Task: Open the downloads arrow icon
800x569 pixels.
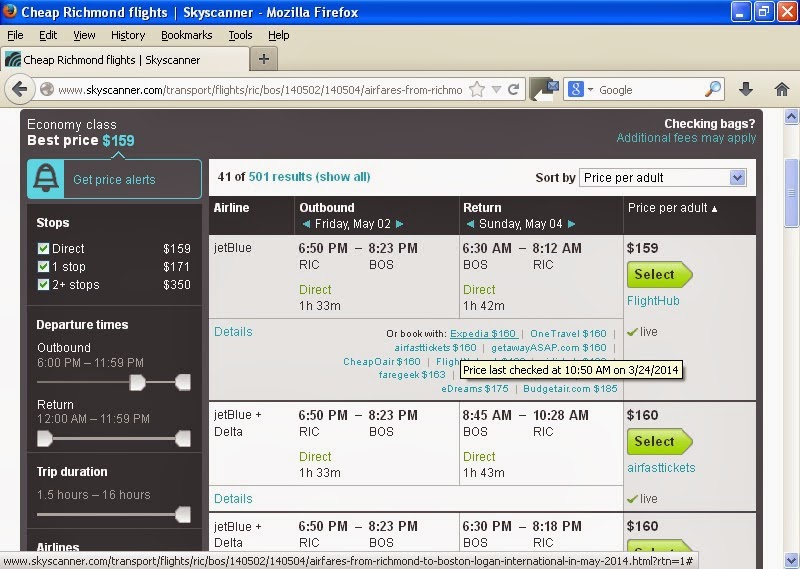Action: (745, 90)
